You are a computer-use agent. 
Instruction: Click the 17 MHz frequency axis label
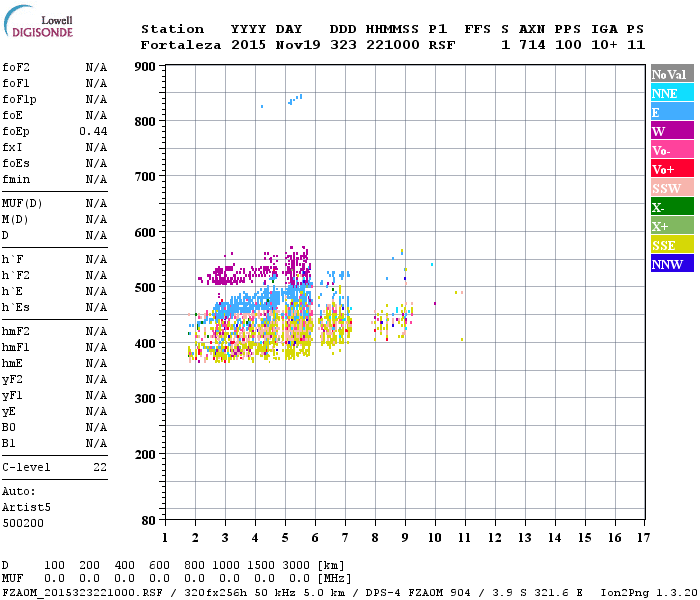(644, 538)
